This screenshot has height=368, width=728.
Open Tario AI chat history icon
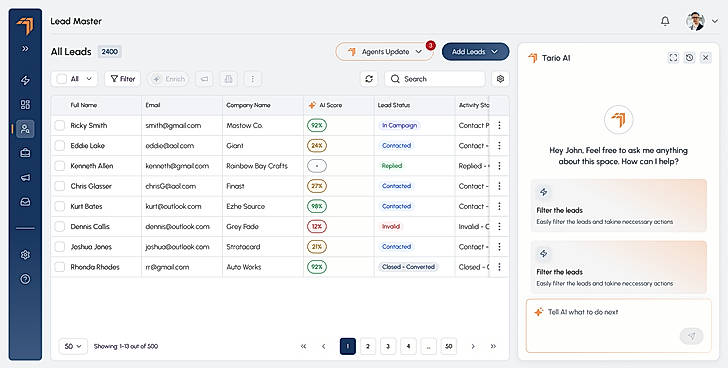click(689, 58)
